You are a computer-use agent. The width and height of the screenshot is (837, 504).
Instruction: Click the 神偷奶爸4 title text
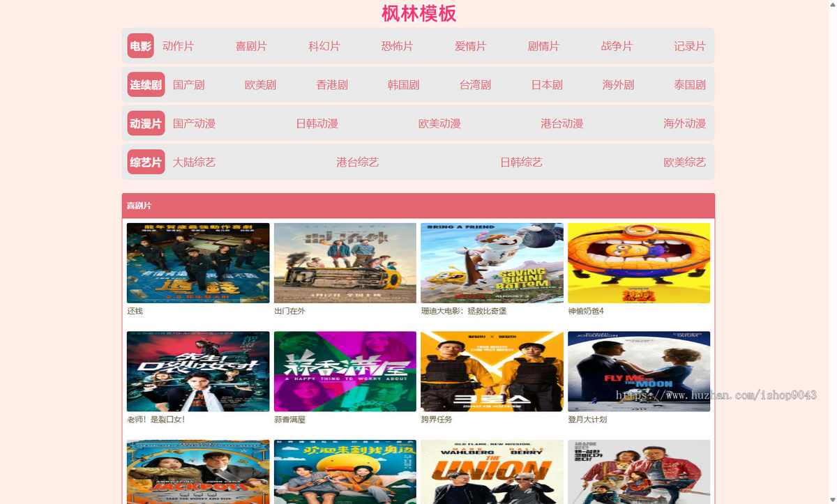click(586, 311)
